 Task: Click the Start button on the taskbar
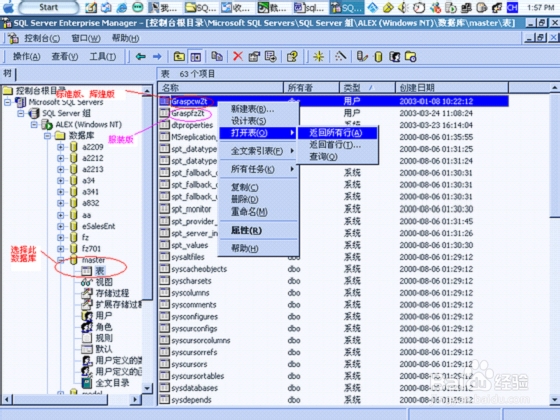click(x=48, y=7)
